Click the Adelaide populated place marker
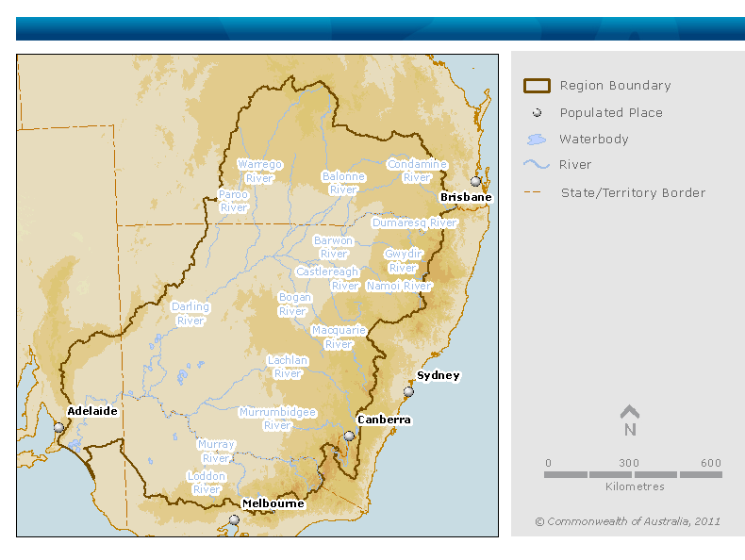The image size is (745, 560). 58,427
